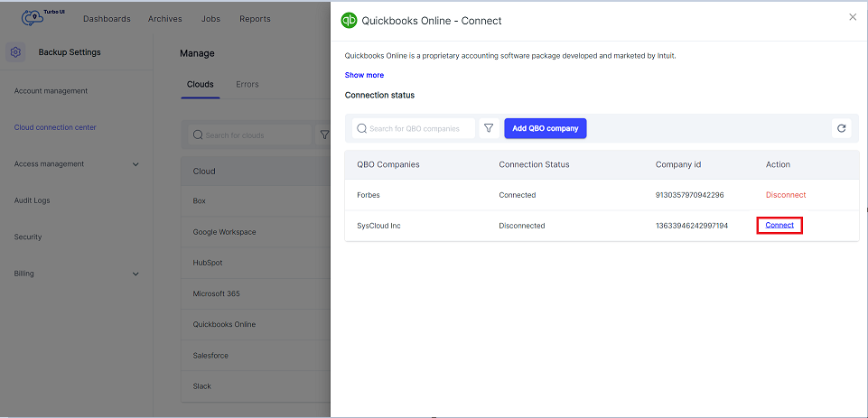The height and width of the screenshot is (418, 868).
Task: Click the QuickBooks green logo icon
Action: tap(350, 21)
